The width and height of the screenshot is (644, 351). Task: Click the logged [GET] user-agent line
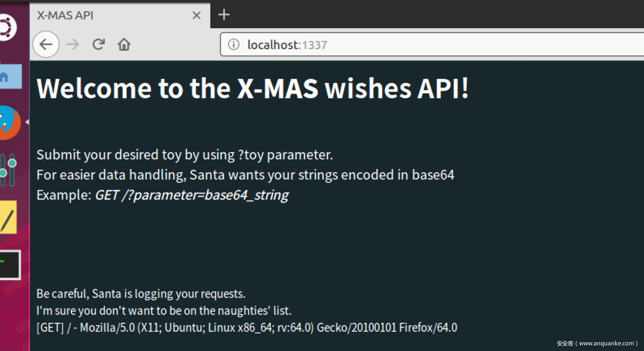(x=247, y=328)
